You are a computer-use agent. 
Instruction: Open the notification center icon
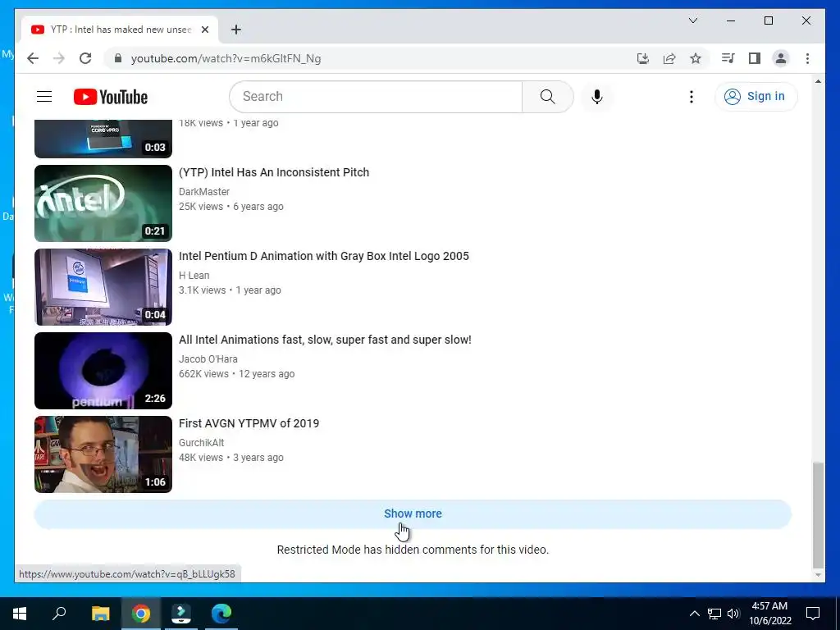(x=813, y=614)
